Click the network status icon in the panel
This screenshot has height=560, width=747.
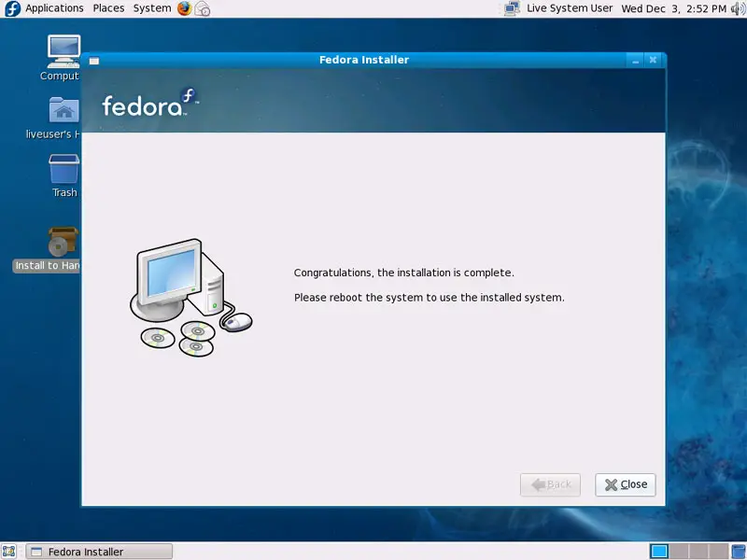click(x=512, y=8)
